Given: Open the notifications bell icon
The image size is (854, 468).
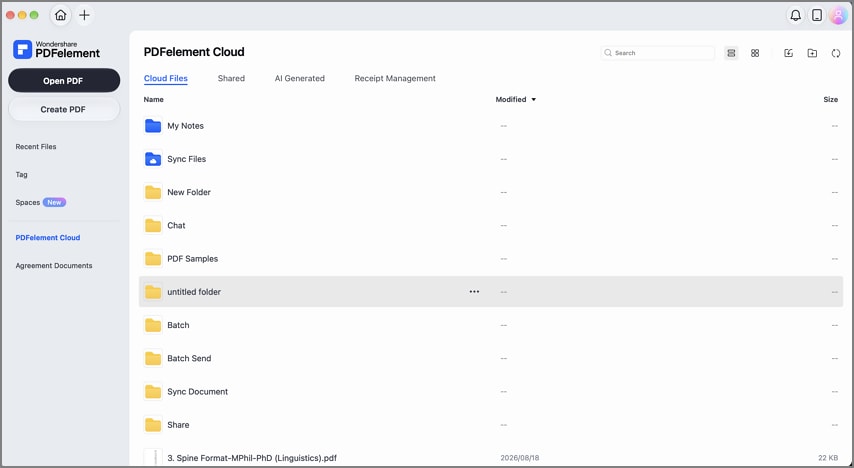Looking at the screenshot, I should pyautogui.click(x=795, y=15).
